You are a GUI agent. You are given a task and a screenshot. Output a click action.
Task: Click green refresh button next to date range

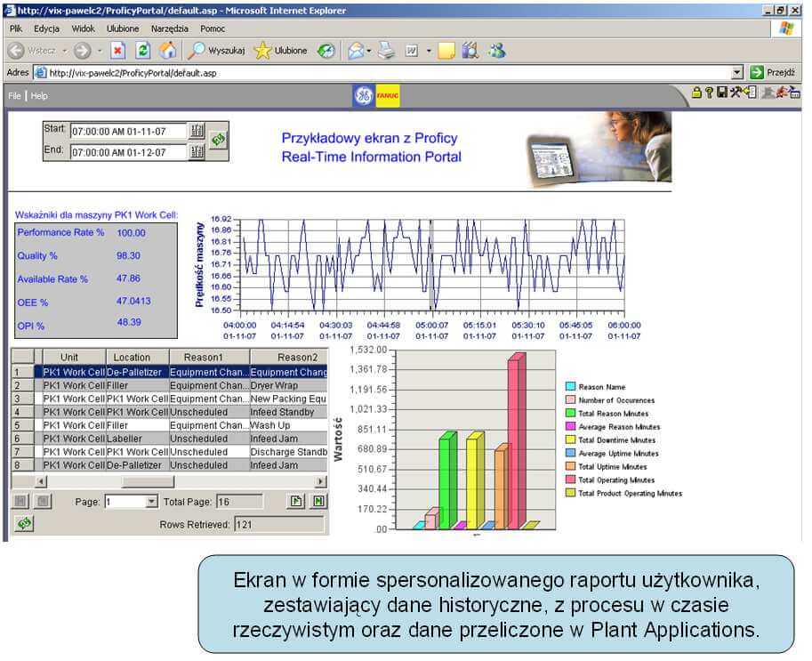(x=218, y=139)
